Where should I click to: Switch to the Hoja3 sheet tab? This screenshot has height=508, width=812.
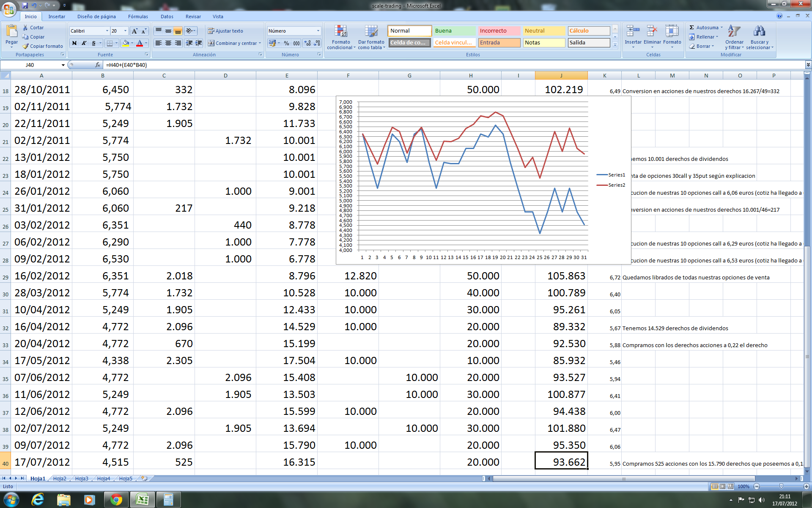[x=82, y=479]
